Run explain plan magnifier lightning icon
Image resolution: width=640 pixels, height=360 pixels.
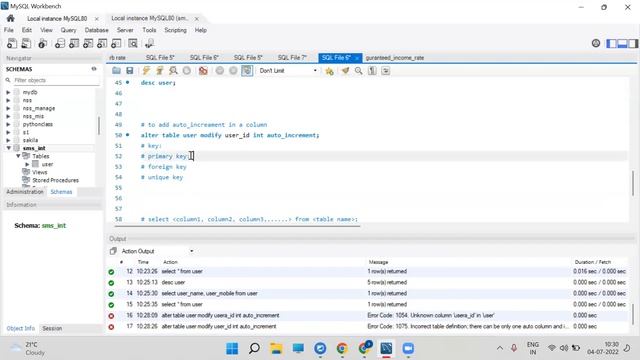point(173,71)
